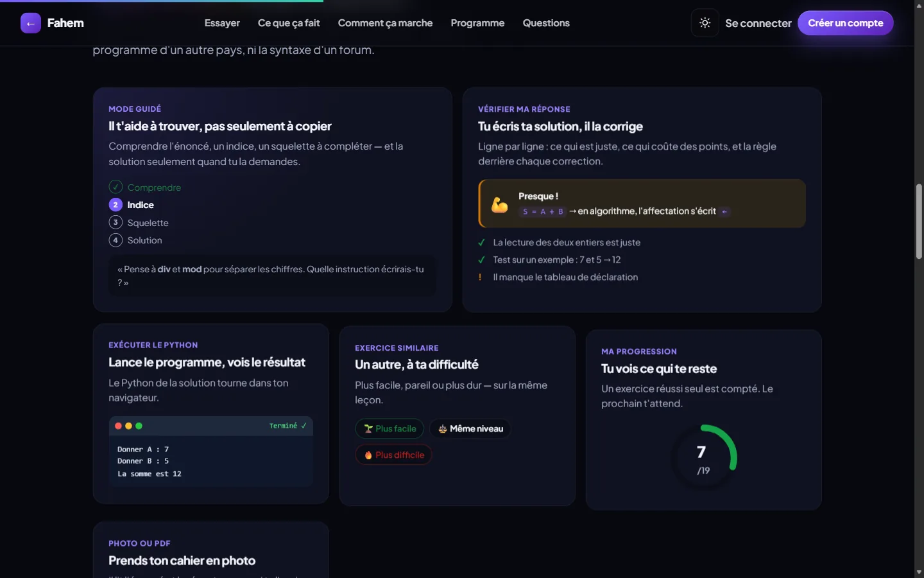The width and height of the screenshot is (924, 578).
Task: Click the Créer un compte button
Action: click(x=846, y=23)
